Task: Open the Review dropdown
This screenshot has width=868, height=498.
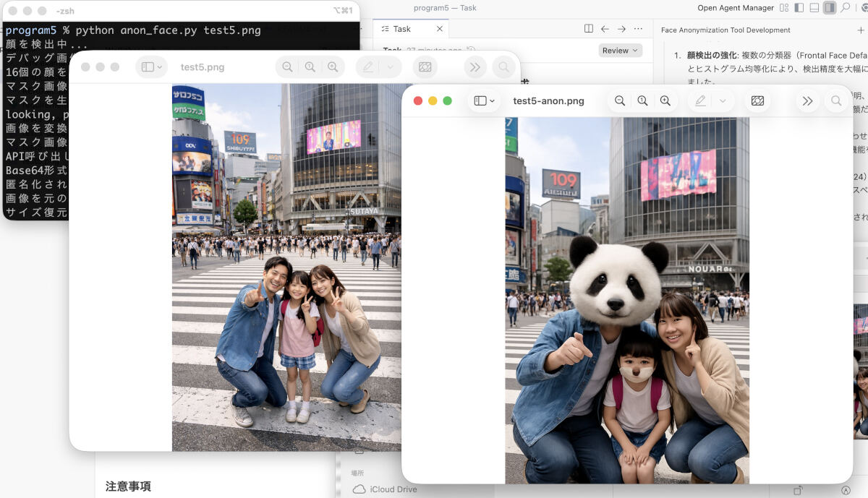Action: click(x=620, y=50)
